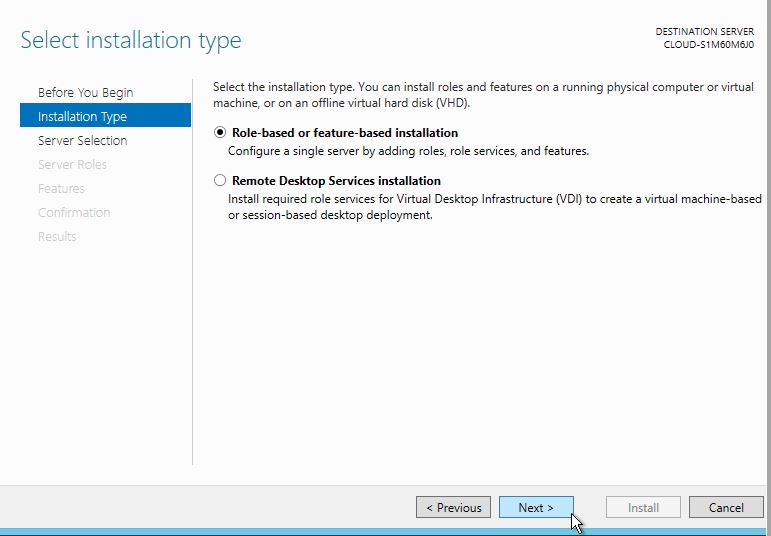Click the grayed Results step
The height and width of the screenshot is (536, 771).
tap(57, 237)
